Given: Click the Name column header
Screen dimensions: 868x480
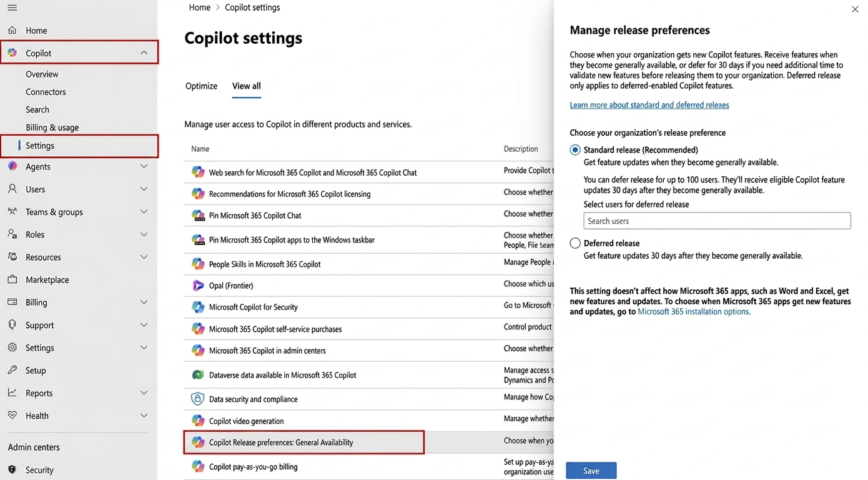Looking at the screenshot, I should tap(200, 149).
